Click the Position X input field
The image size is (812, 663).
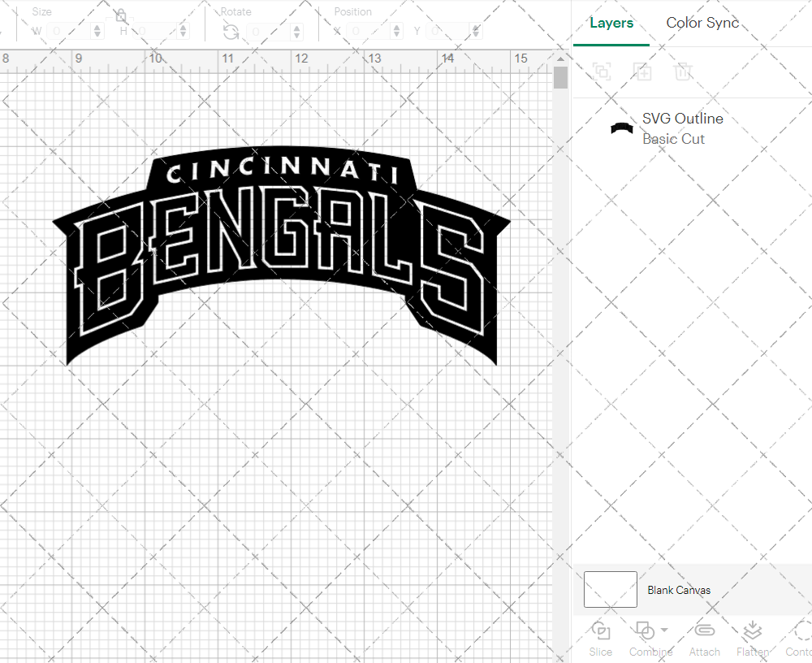pyautogui.click(x=369, y=31)
